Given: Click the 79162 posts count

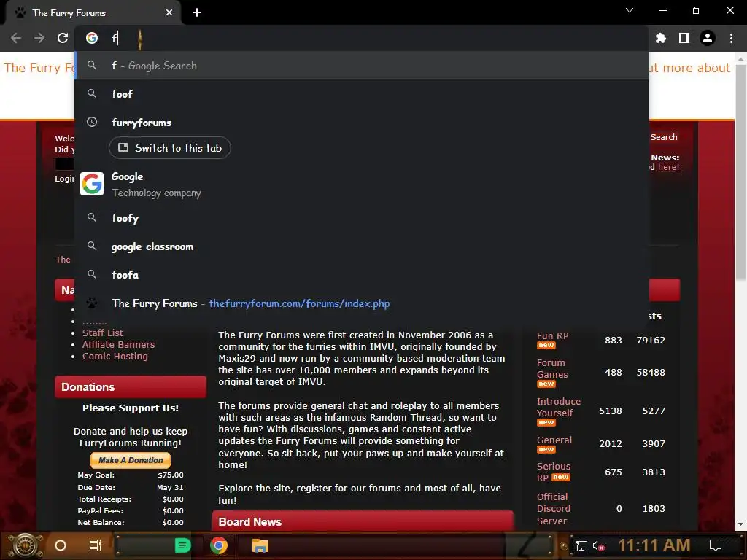Looking at the screenshot, I should 651,340.
